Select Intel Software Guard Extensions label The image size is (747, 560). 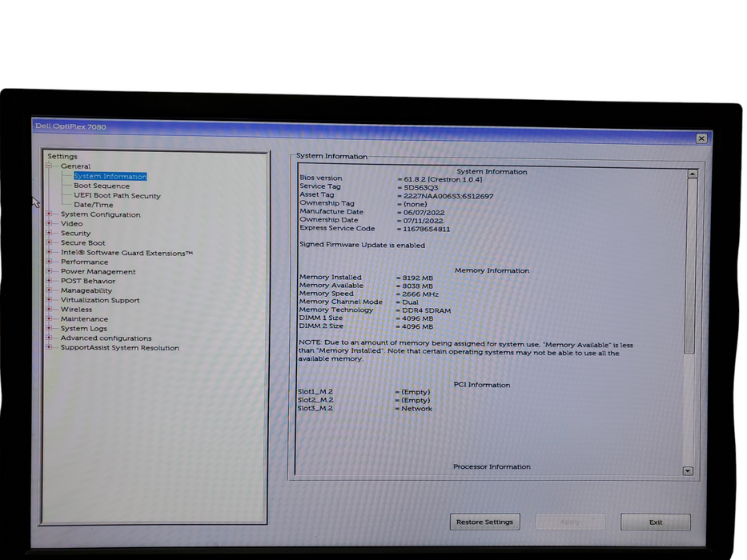(x=127, y=253)
